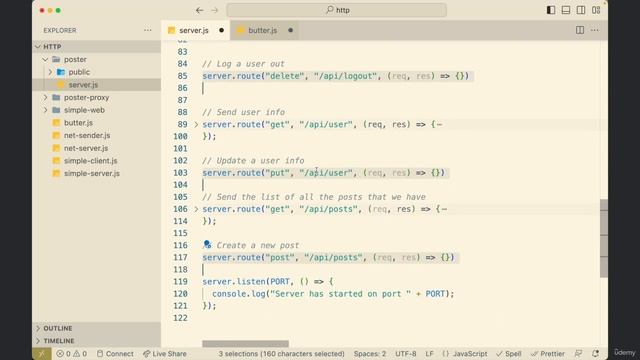The image size is (640, 360).
Task: Click the public folder icon
Action: click(x=61, y=72)
